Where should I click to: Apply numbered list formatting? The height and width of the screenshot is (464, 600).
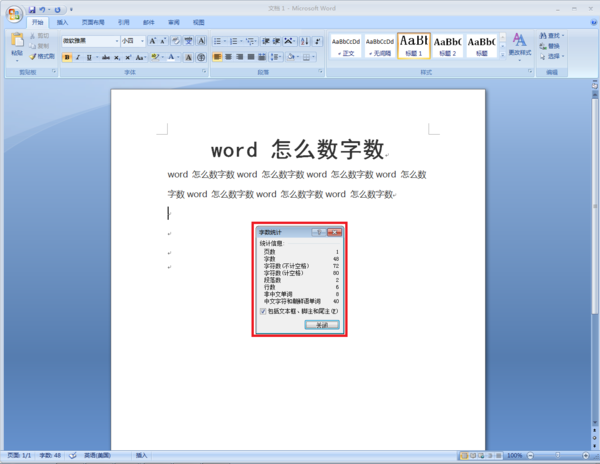[x=233, y=41]
